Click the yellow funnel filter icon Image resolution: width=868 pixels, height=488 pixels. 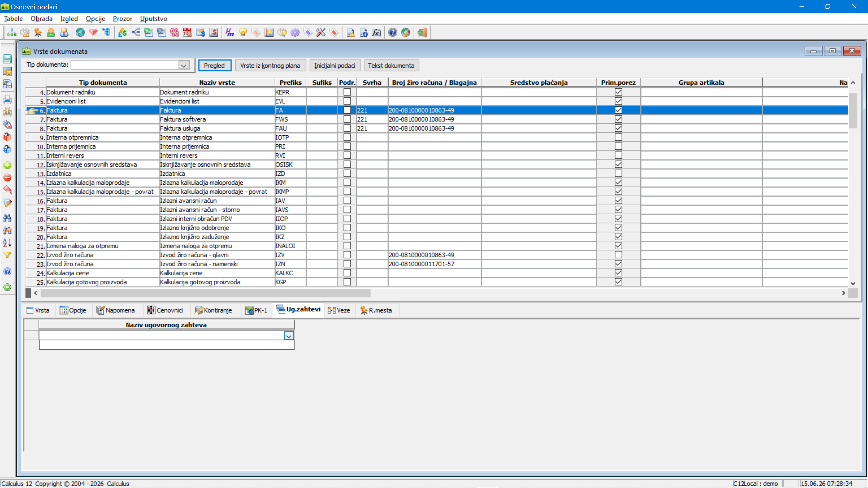[x=7, y=255]
